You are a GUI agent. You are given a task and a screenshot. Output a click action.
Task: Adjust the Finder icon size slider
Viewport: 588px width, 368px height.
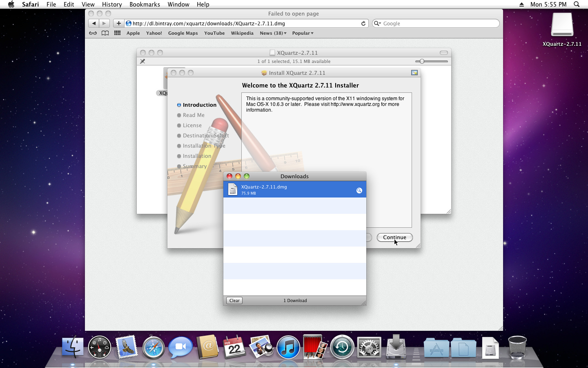click(x=422, y=61)
